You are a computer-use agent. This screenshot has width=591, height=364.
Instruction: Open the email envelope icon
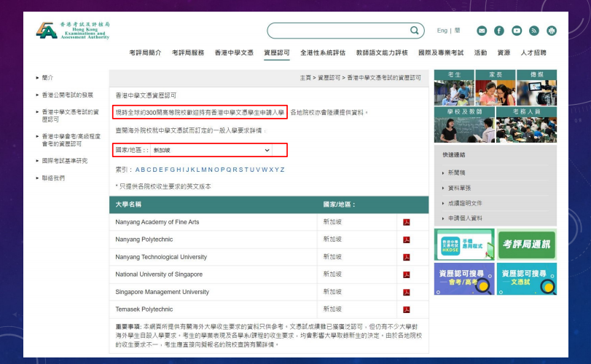pos(482,31)
